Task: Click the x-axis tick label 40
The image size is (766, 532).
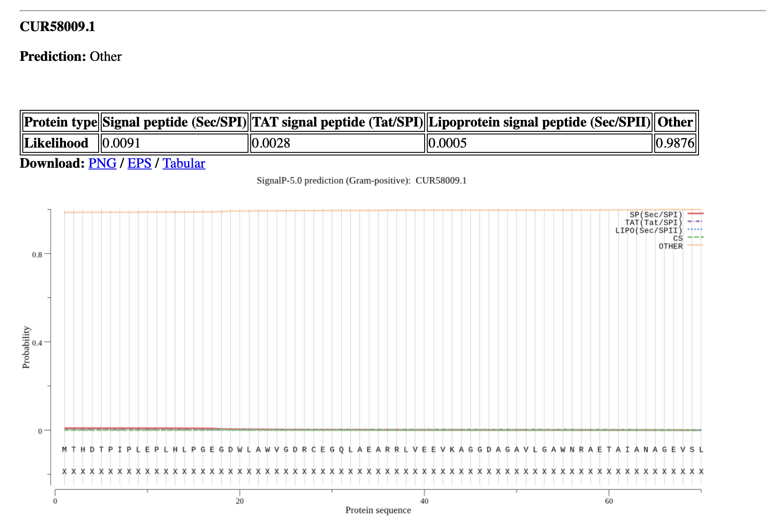Action: 424,501
